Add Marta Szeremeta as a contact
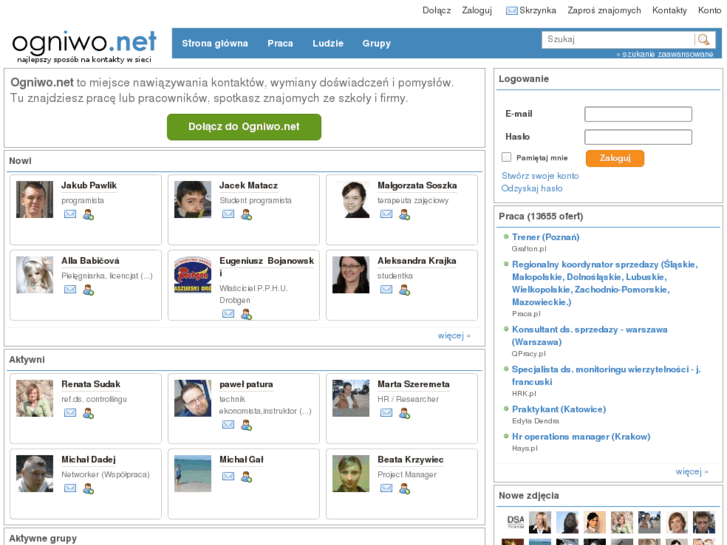The image size is (727, 545). (404, 413)
